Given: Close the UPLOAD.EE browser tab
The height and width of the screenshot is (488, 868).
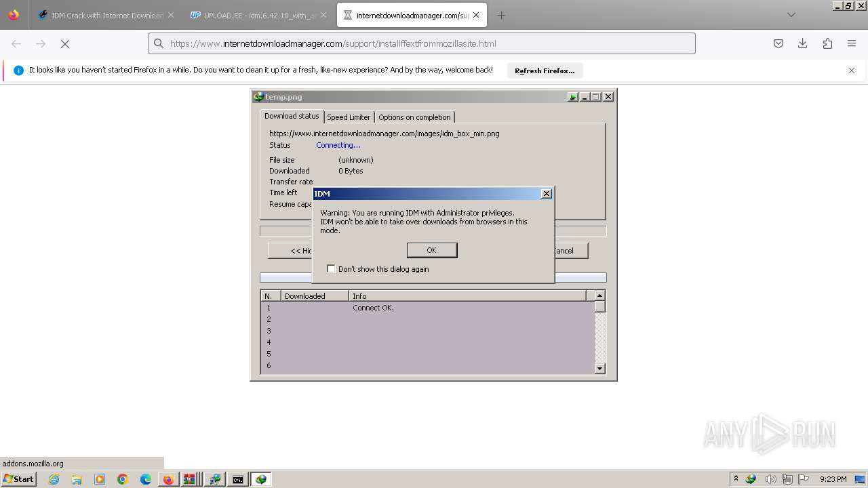Looking at the screenshot, I should (323, 15).
